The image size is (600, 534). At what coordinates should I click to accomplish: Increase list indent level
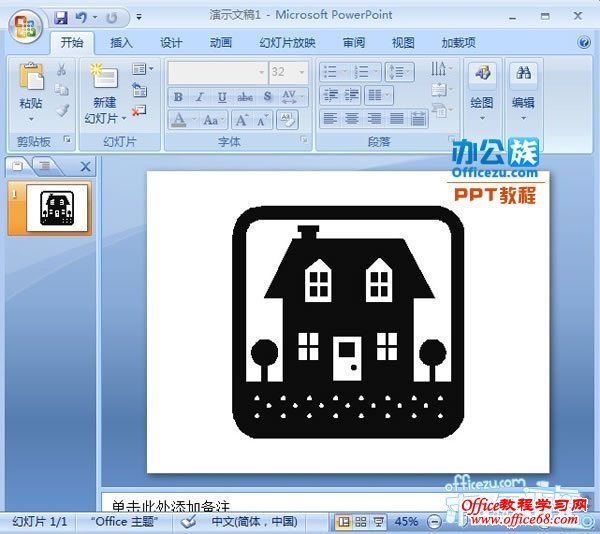pyautogui.click(x=352, y=95)
